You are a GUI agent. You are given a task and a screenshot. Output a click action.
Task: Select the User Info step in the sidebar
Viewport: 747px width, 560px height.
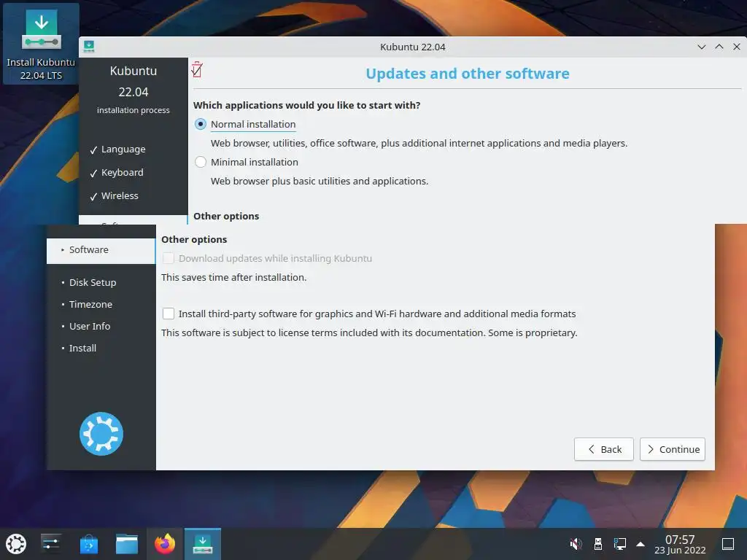(x=90, y=326)
